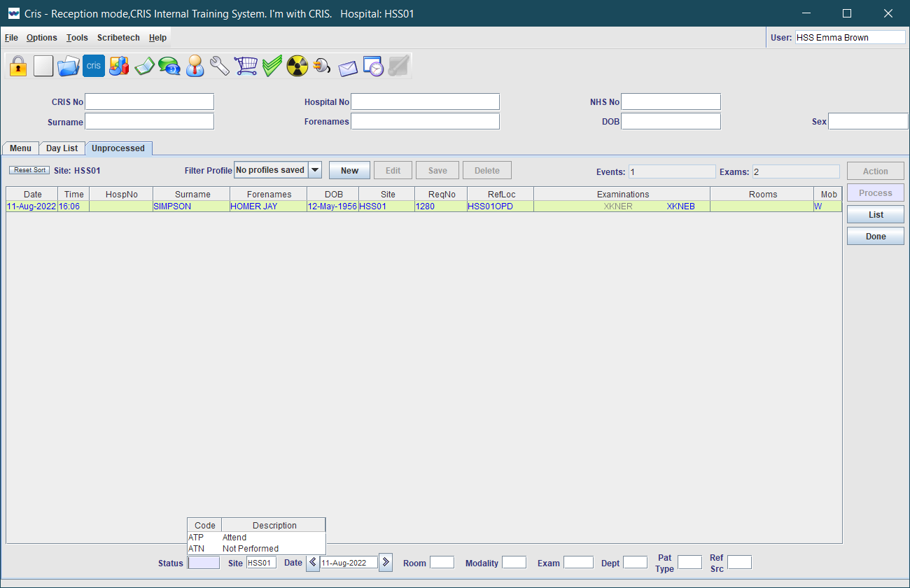Click the Action button

[x=876, y=171]
